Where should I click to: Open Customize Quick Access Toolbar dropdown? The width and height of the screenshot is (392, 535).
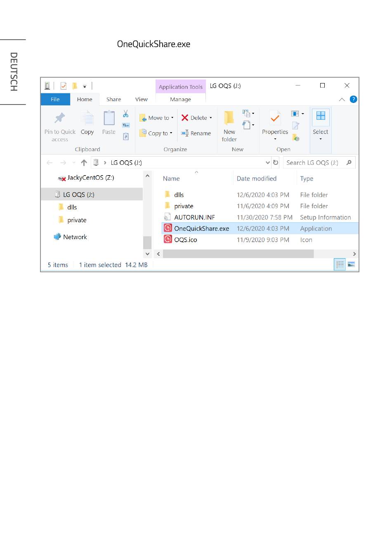pos(85,86)
